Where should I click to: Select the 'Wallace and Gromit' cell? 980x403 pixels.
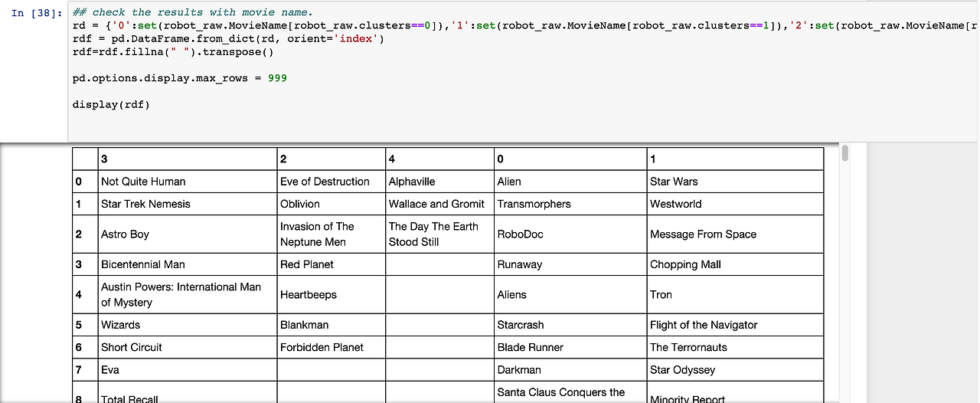pyautogui.click(x=440, y=204)
